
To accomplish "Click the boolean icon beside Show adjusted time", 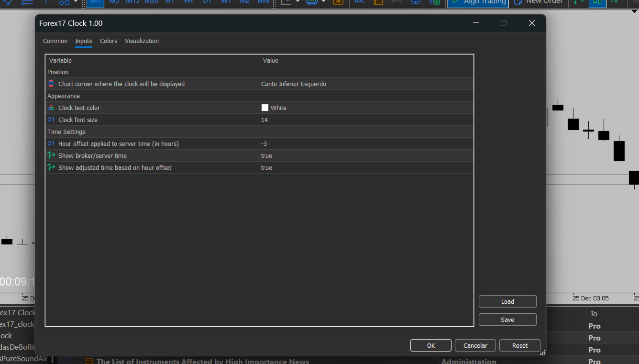I will tap(51, 167).
